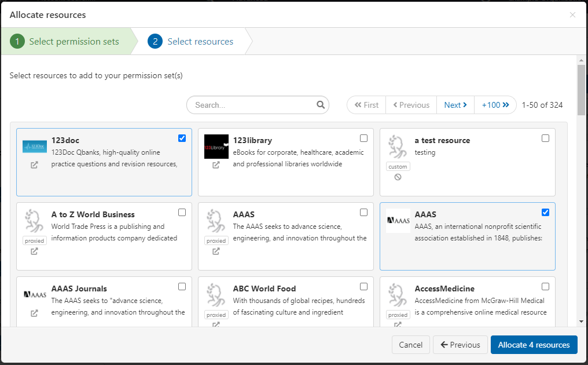This screenshot has height=365, width=588.
Task: Click the external link icon on 123library card
Action: pyautogui.click(x=216, y=165)
